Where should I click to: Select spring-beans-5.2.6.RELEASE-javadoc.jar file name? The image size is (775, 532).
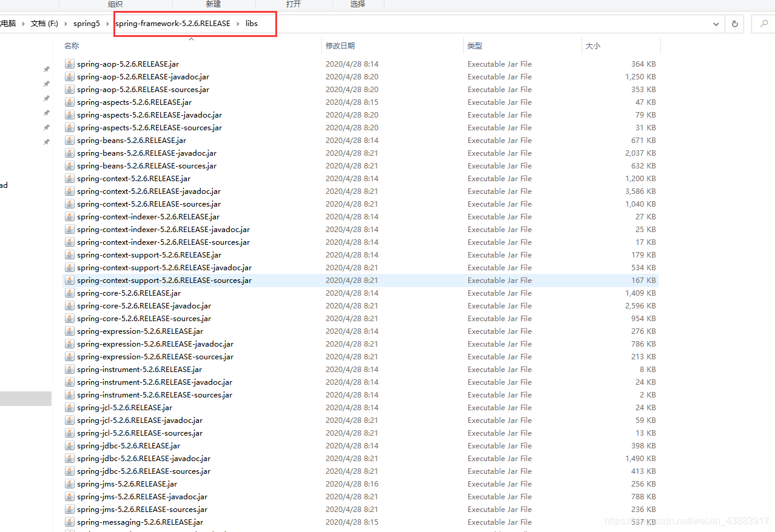tap(147, 153)
